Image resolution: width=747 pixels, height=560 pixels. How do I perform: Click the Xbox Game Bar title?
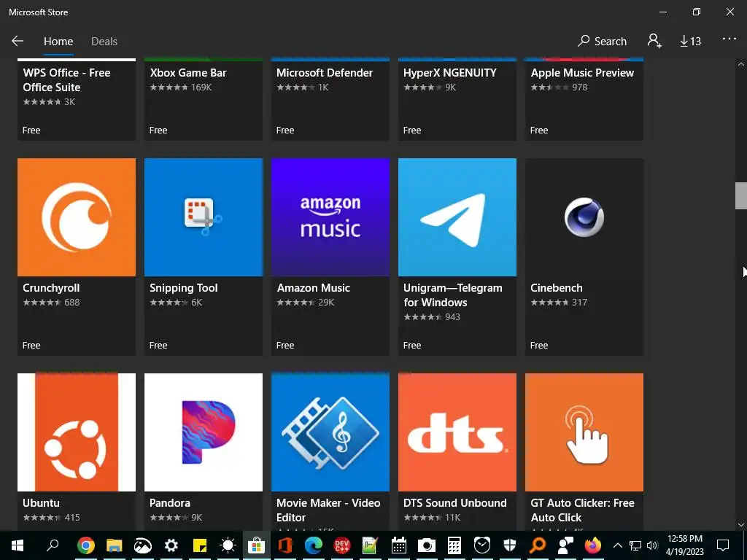pos(188,73)
